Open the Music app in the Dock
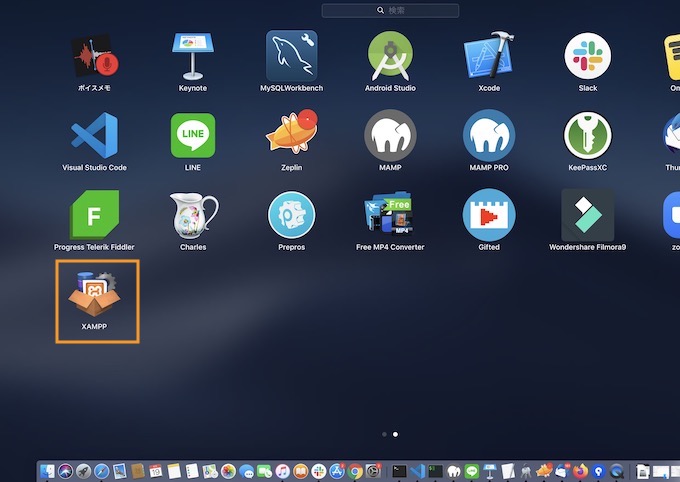 coord(282,471)
